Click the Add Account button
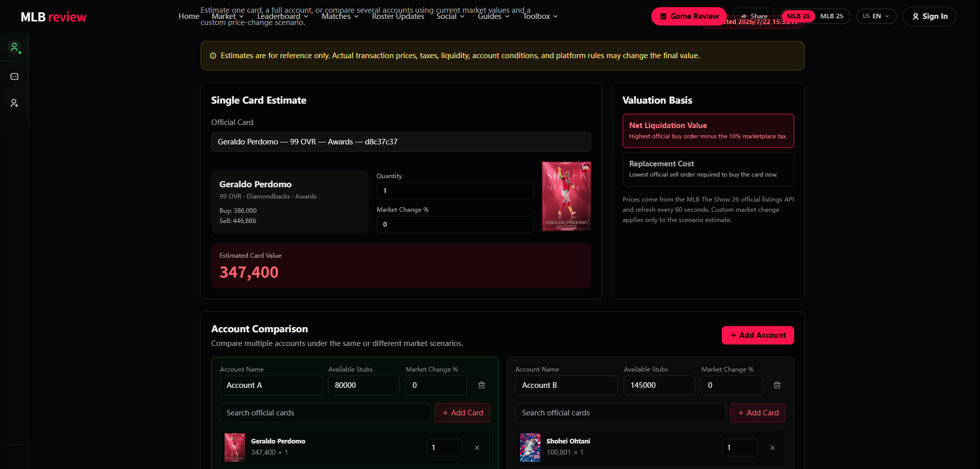Image resolution: width=980 pixels, height=469 pixels. (758, 335)
